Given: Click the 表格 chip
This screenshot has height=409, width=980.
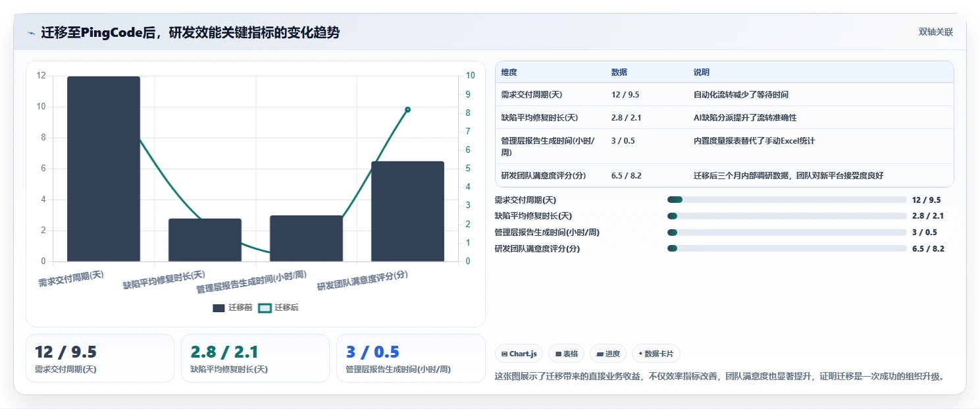Looking at the screenshot, I should pyautogui.click(x=566, y=354).
